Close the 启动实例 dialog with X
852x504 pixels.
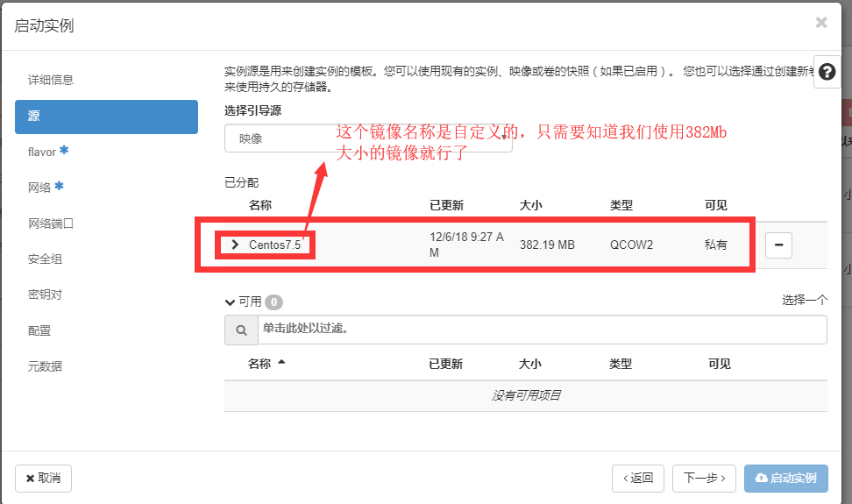(x=821, y=23)
